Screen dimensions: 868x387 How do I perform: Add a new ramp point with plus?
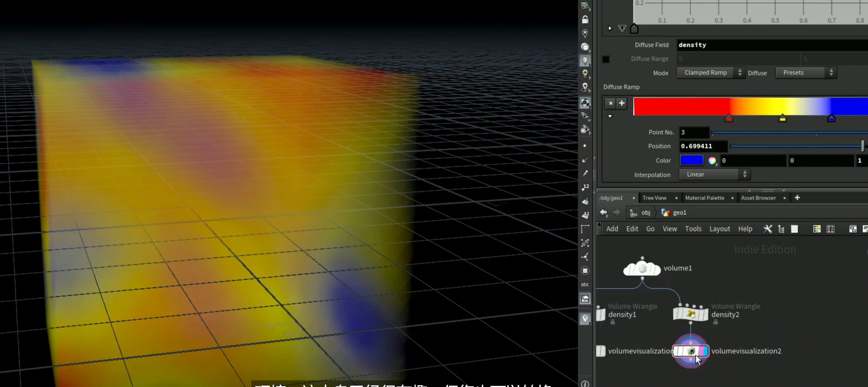click(622, 103)
